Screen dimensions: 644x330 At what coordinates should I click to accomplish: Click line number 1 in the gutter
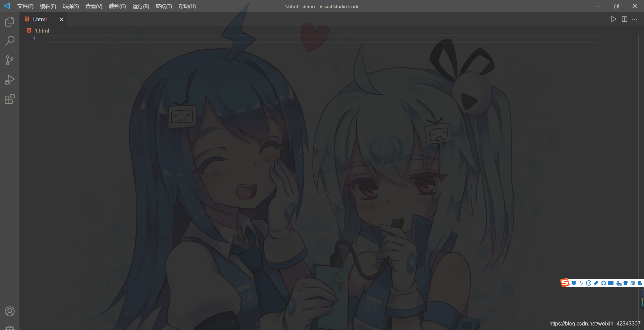(x=35, y=39)
